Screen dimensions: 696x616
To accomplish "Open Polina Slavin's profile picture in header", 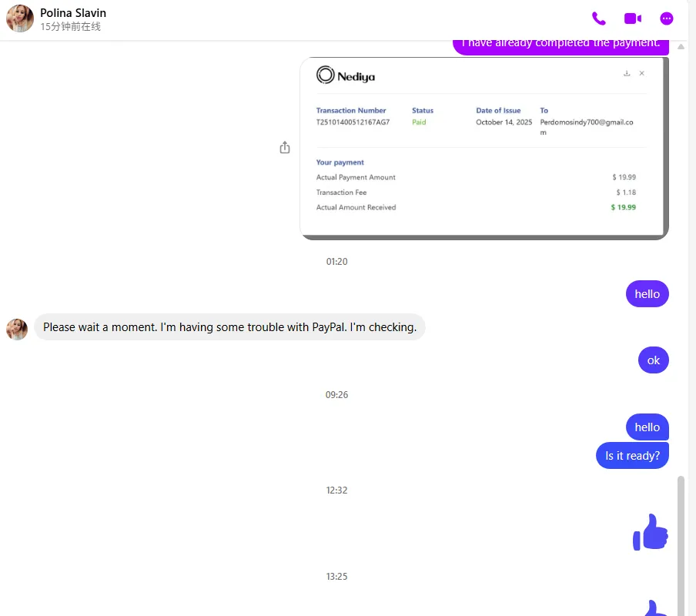I will (19, 18).
